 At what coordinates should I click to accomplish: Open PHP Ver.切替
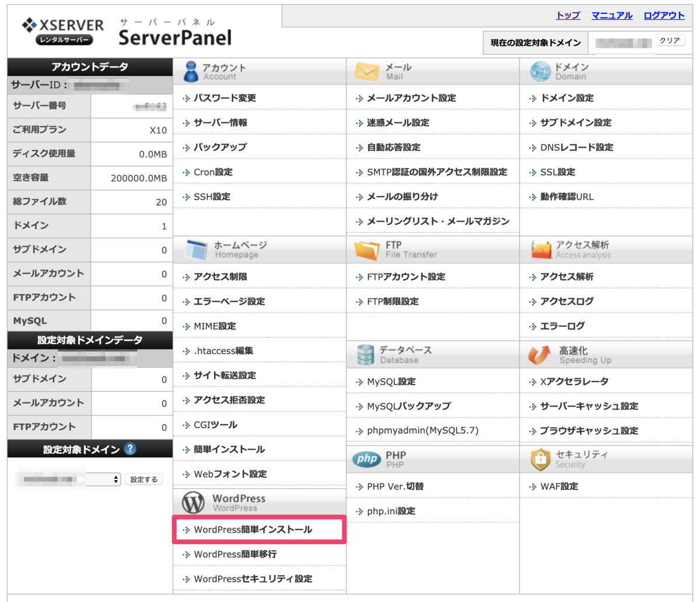click(395, 486)
